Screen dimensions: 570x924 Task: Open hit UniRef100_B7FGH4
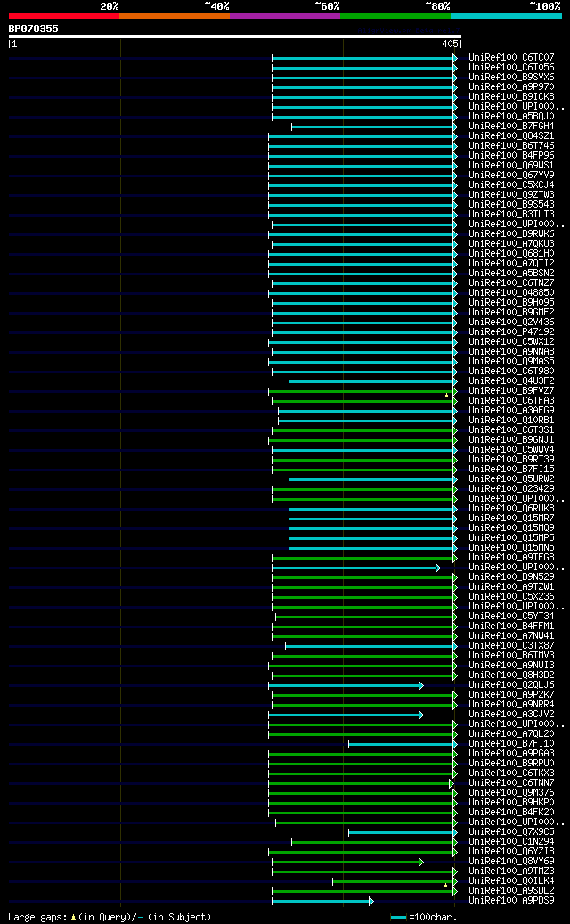click(511, 127)
